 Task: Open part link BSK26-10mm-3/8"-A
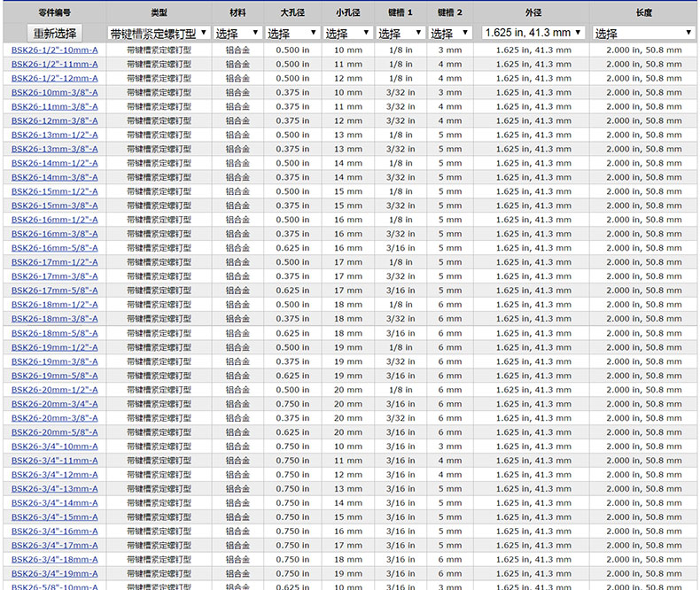[55, 93]
